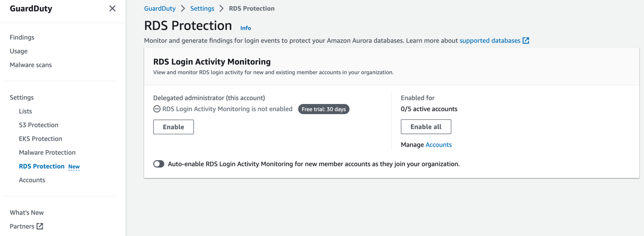Open EKS Protection settings
The image size is (644, 236).
tap(41, 139)
